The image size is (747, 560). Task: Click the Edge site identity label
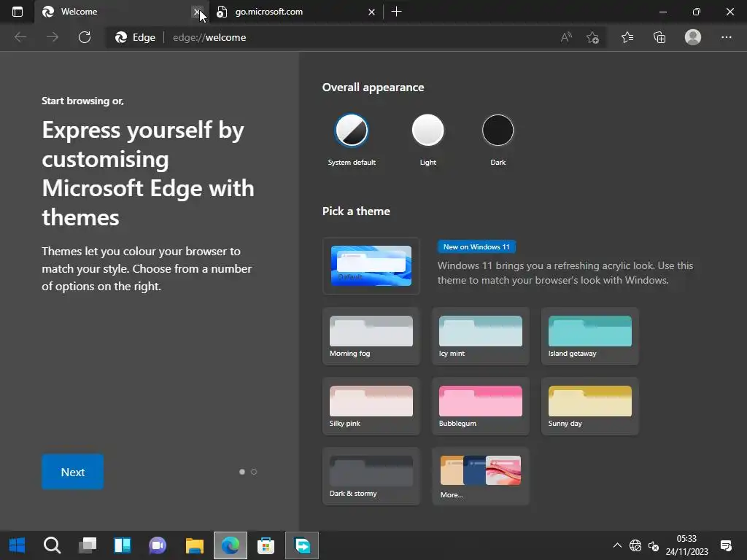point(135,37)
